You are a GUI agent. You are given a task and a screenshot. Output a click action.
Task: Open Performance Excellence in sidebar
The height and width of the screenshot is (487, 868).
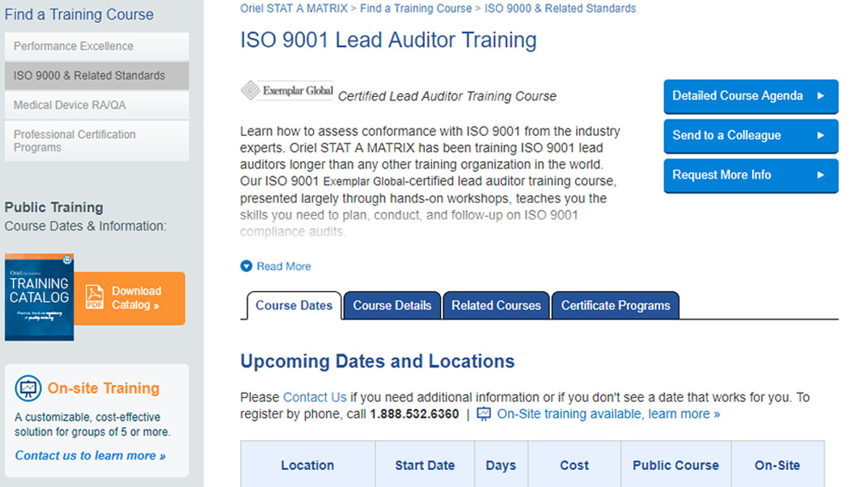[97, 46]
